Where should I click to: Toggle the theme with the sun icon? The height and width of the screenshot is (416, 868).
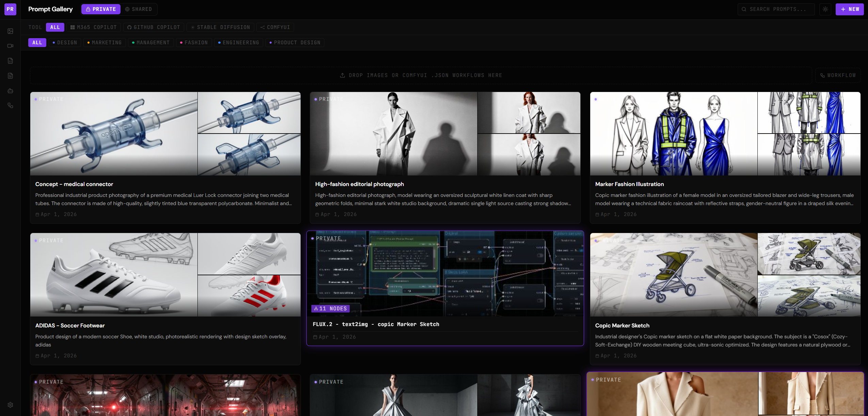tap(825, 9)
